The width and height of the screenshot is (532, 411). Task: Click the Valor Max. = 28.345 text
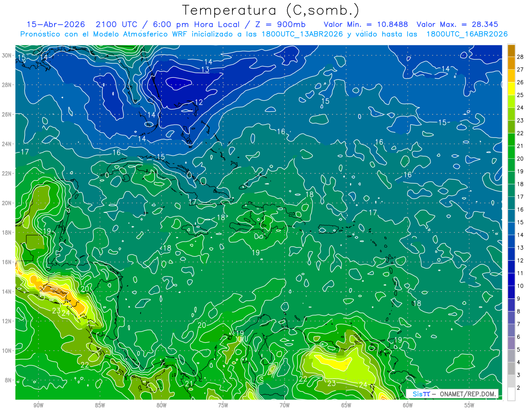click(x=458, y=24)
